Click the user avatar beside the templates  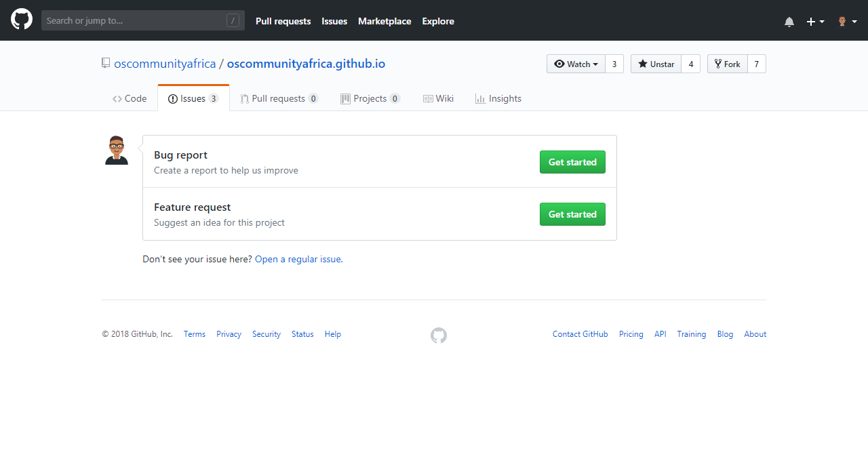click(117, 150)
